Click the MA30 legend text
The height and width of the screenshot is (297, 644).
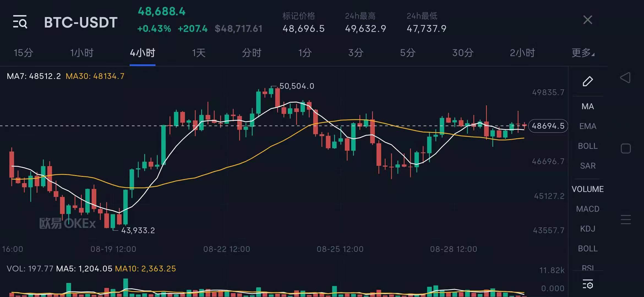95,76
